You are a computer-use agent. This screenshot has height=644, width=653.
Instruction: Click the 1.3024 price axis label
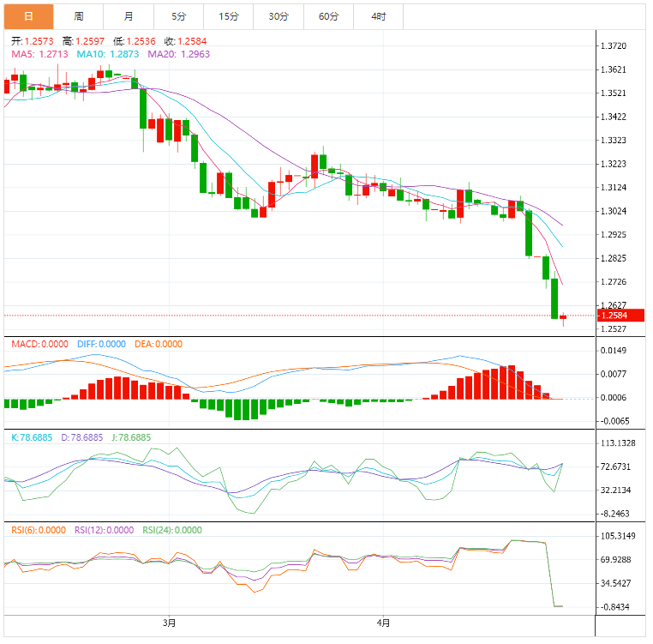point(614,211)
